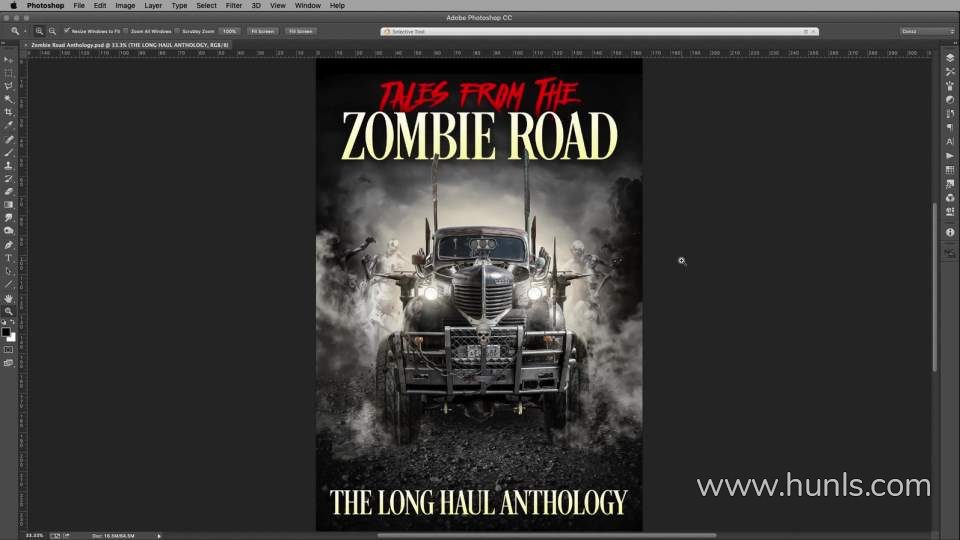Select the Line shape tool
The height and width of the screenshot is (540, 960).
pyautogui.click(x=9, y=284)
